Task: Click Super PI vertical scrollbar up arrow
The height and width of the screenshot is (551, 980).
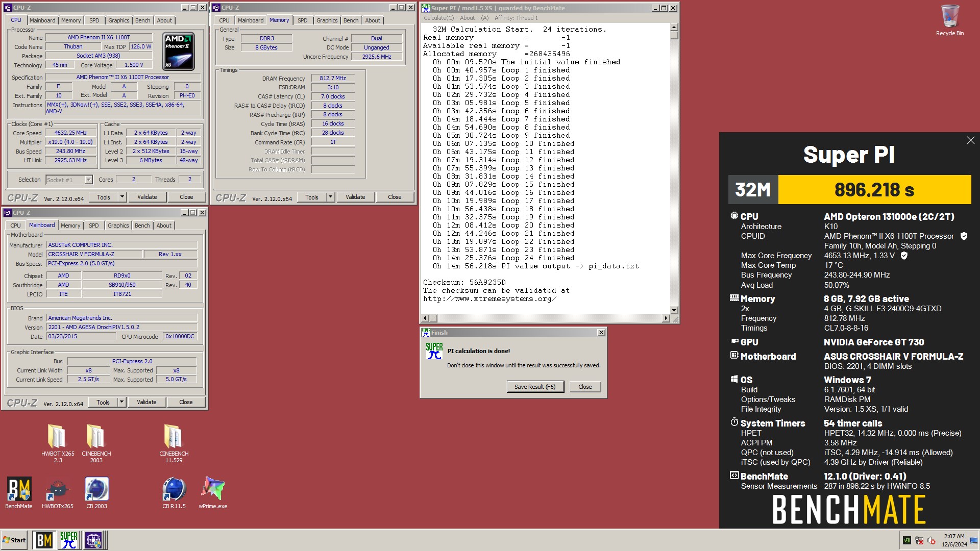Action: [x=674, y=27]
